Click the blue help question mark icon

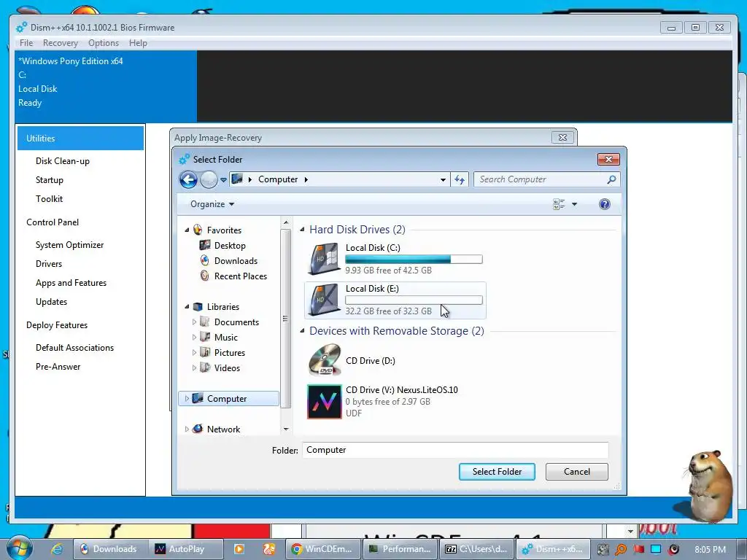point(605,204)
